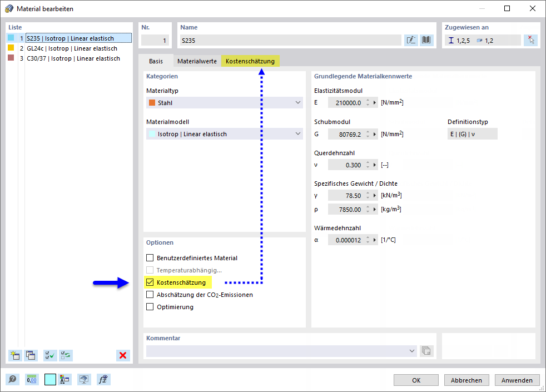Click the Nr. field showing 1
This screenshot has width=546, height=392.
pos(155,41)
